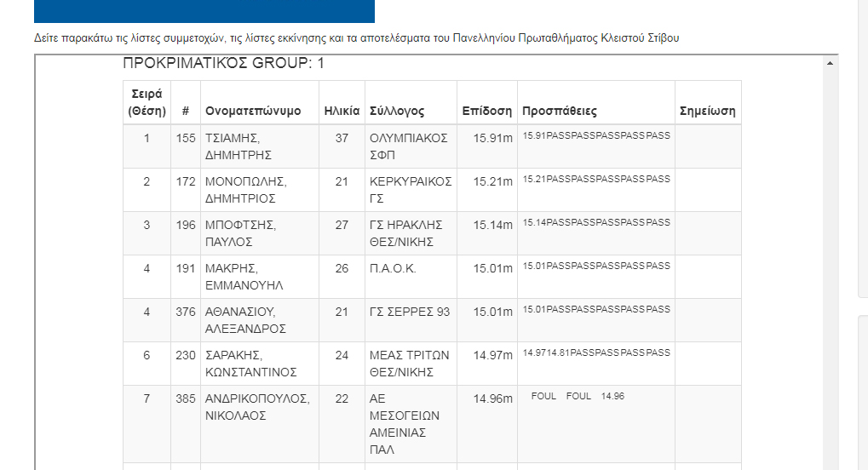Click age 37 in ΤΣΙΑΜΗΣ row

click(x=342, y=138)
